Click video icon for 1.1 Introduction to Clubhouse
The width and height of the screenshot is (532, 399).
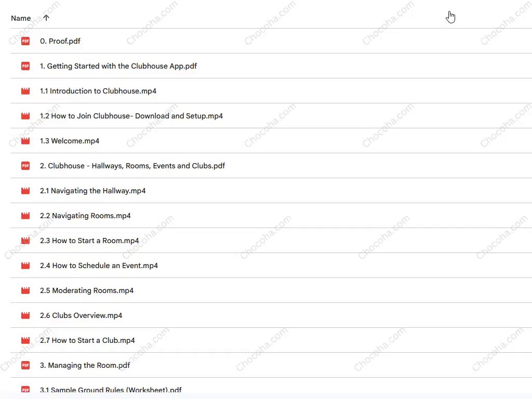(x=25, y=91)
